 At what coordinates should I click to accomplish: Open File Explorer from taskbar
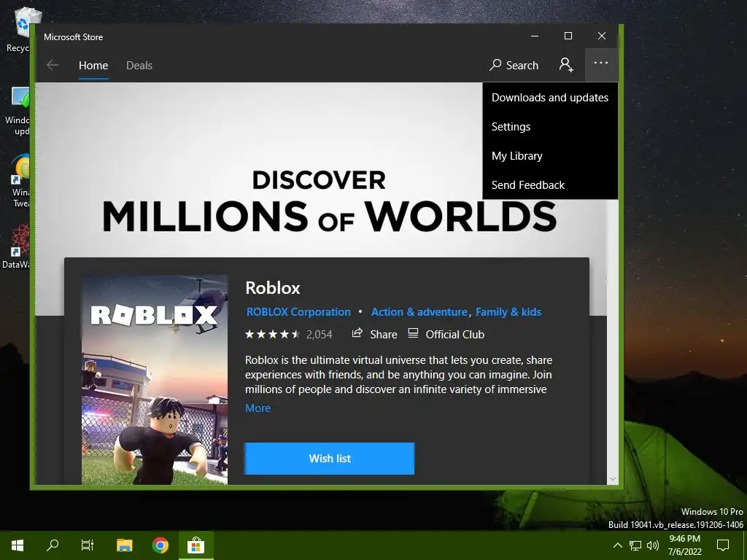(x=124, y=545)
